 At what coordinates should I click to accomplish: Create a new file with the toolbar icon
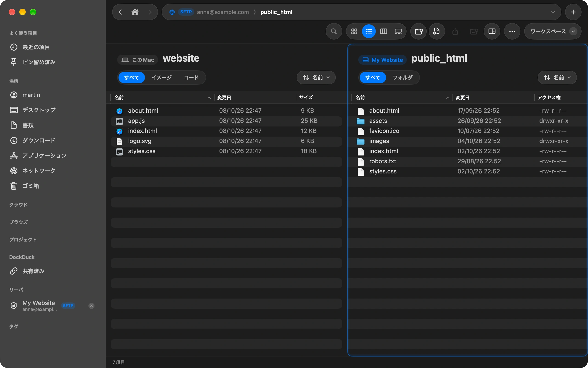click(437, 32)
